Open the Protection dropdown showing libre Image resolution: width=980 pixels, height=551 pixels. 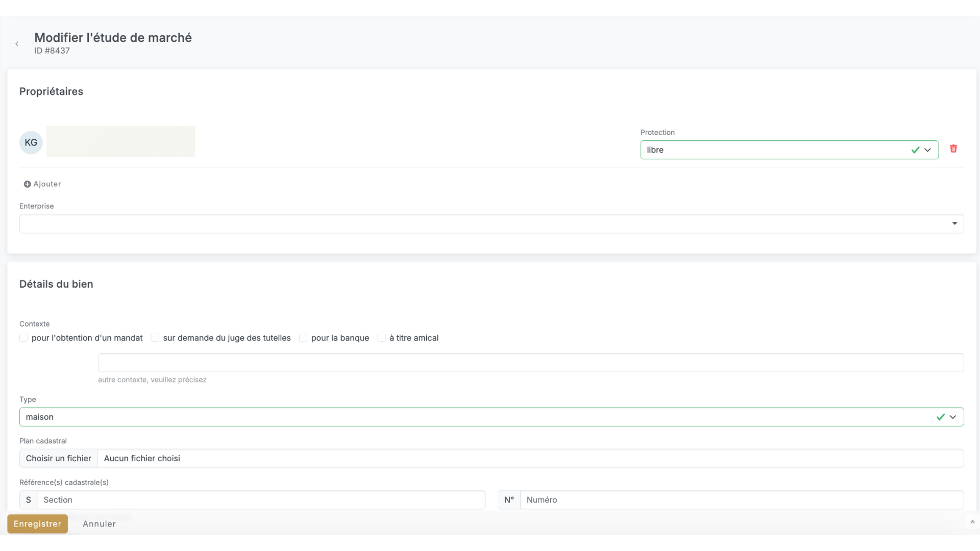click(x=789, y=150)
